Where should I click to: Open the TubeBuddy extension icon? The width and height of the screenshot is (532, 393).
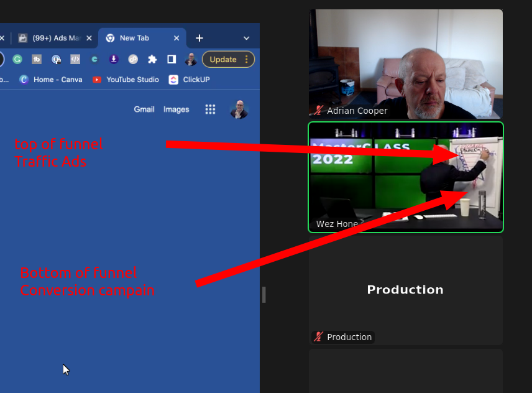click(x=37, y=60)
